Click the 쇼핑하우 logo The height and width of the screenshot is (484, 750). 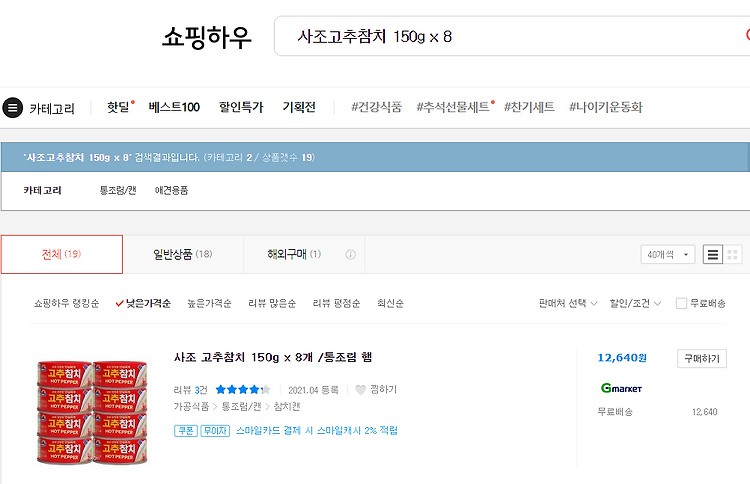[x=206, y=37]
